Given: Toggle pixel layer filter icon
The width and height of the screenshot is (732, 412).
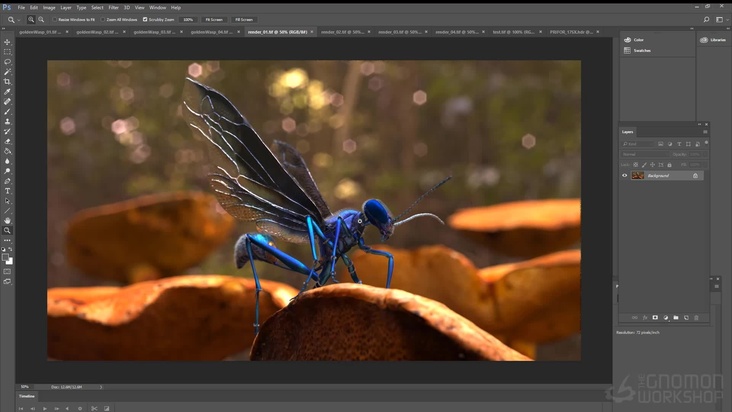Looking at the screenshot, I should [660, 144].
